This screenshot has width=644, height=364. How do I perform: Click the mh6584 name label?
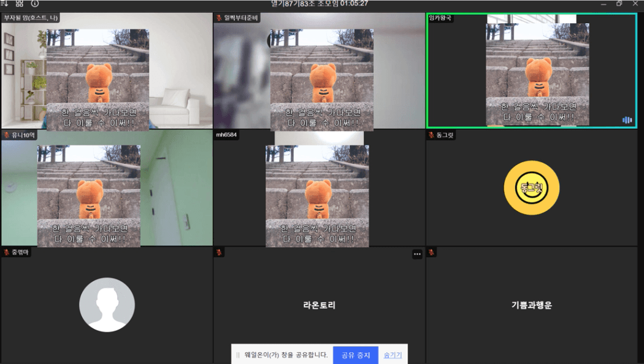click(x=226, y=135)
